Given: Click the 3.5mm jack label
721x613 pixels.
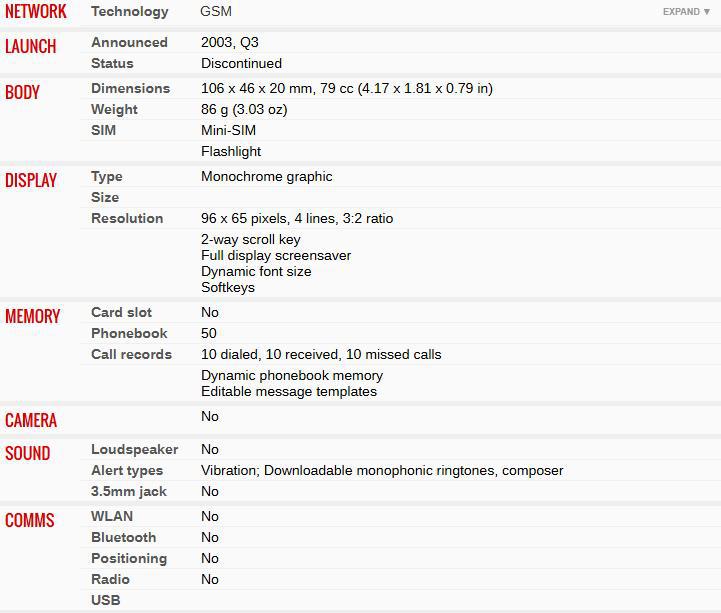Looking at the screenshot, I should click(129, 492).
